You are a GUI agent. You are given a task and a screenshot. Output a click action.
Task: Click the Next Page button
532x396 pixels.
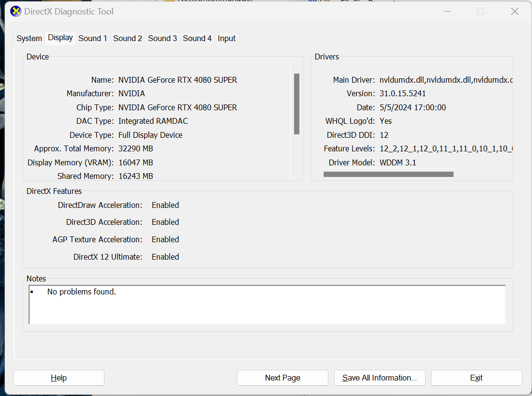tap(282, 378)
